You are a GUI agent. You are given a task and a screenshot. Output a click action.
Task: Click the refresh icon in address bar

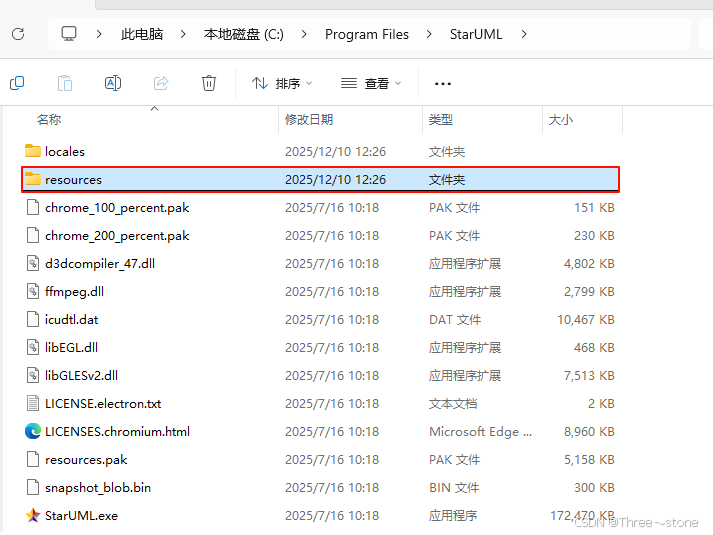[18, 34]
